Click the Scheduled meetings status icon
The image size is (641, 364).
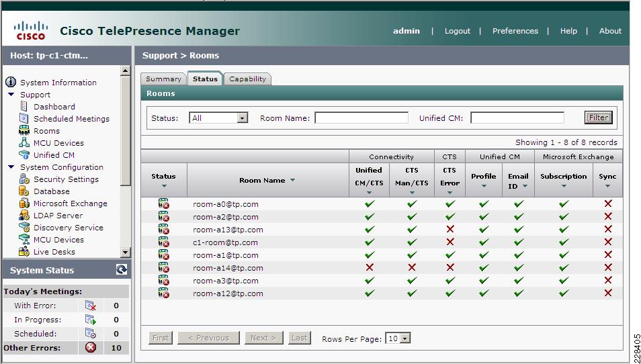click(x=90, y=333)
